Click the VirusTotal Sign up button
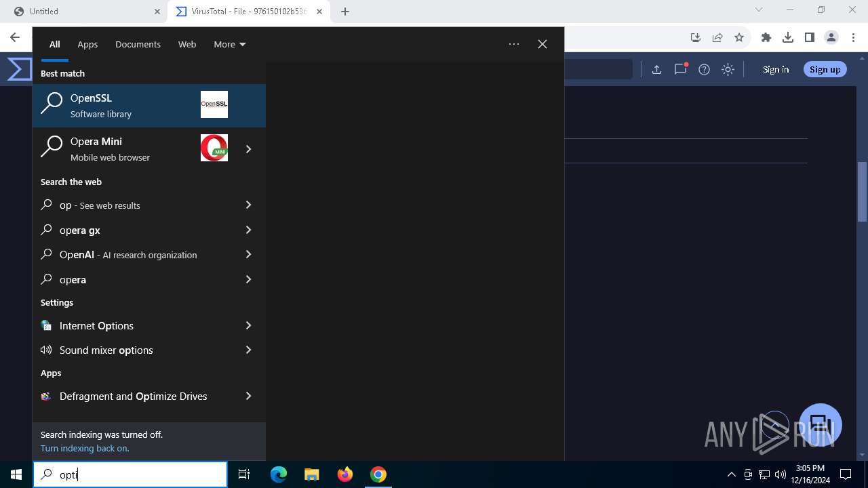 click(825, 69)
